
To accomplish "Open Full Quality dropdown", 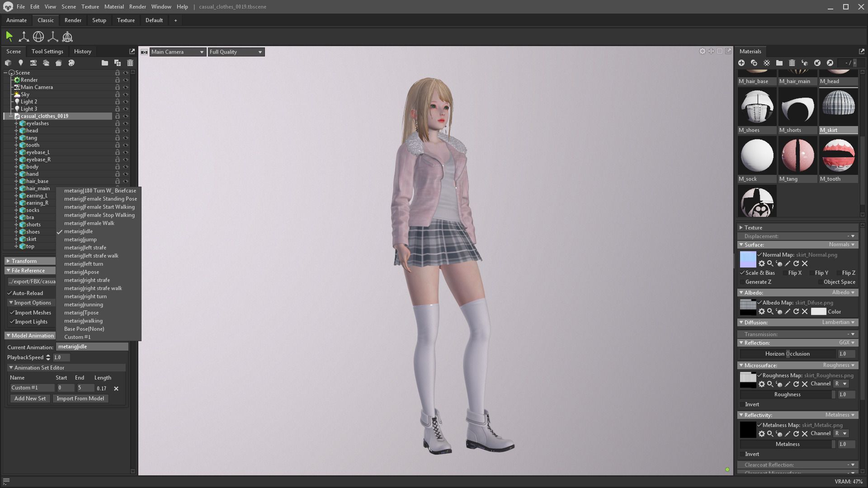I will (x=236, y=52).
